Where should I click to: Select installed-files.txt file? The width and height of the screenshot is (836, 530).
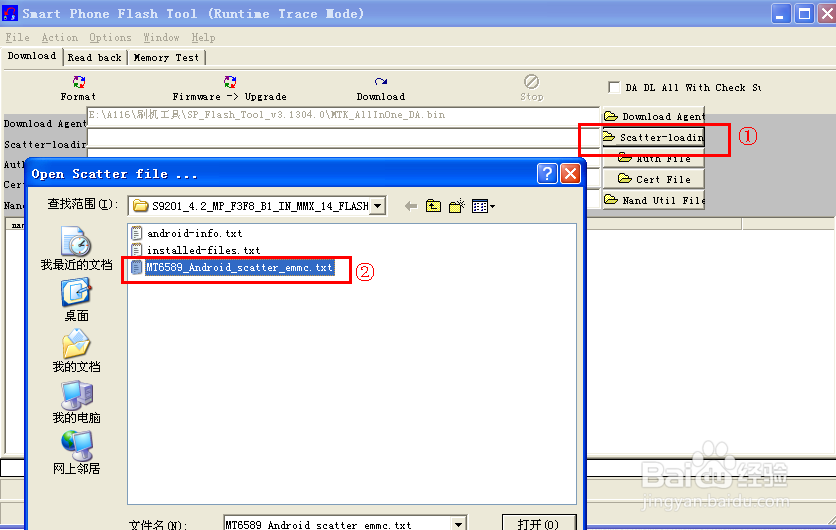point(196,250)
